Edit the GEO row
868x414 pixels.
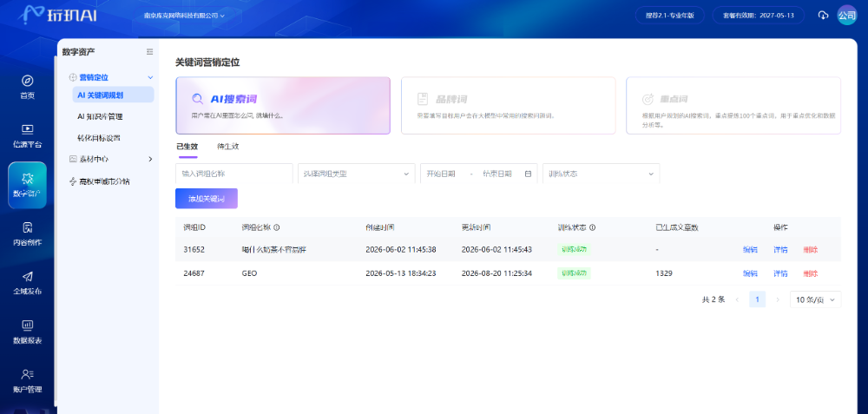tap(750, 273)
